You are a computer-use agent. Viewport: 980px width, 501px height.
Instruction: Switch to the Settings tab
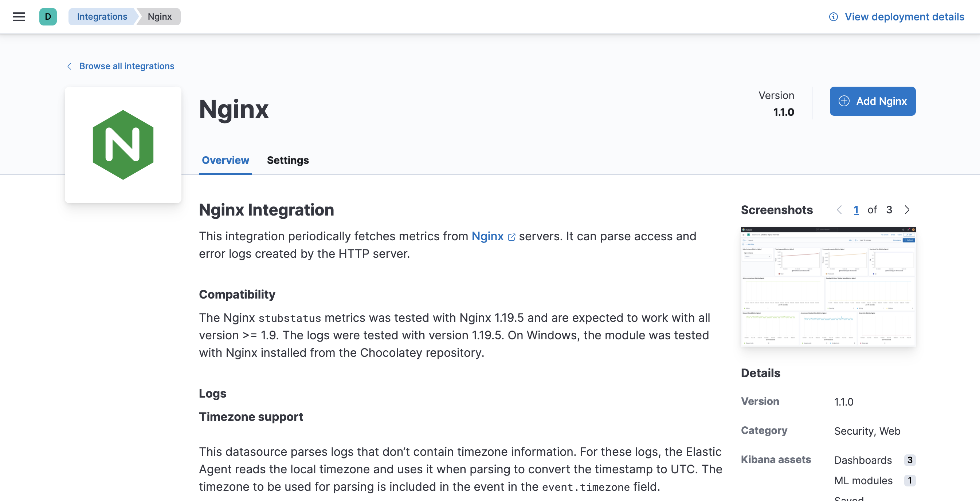pyautogui.click(x=287, y=160)
